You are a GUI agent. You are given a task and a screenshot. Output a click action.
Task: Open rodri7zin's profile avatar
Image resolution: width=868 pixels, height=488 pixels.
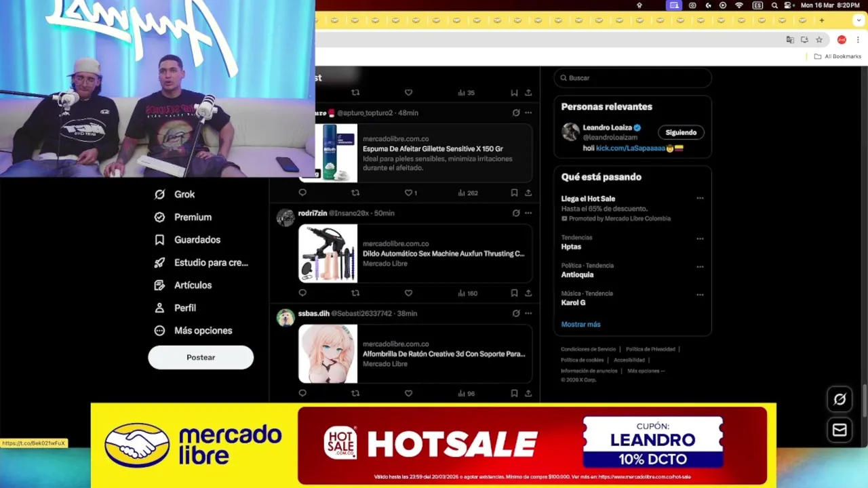(285, 218)
